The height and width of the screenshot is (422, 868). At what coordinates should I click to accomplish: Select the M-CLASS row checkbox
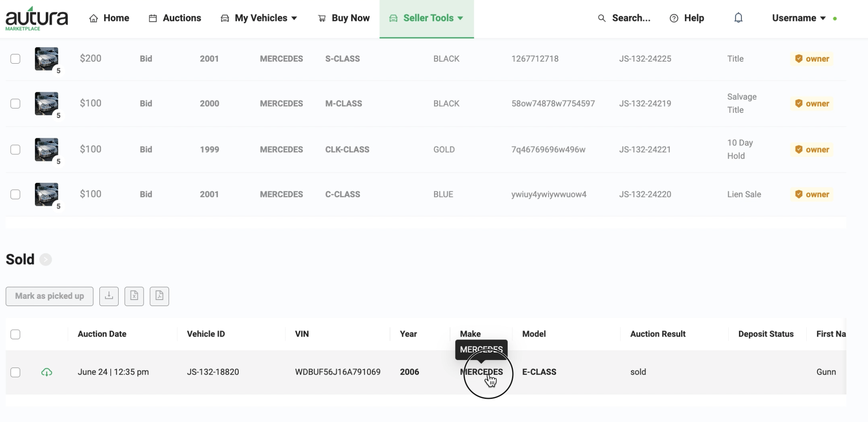[x=15, y=104]
